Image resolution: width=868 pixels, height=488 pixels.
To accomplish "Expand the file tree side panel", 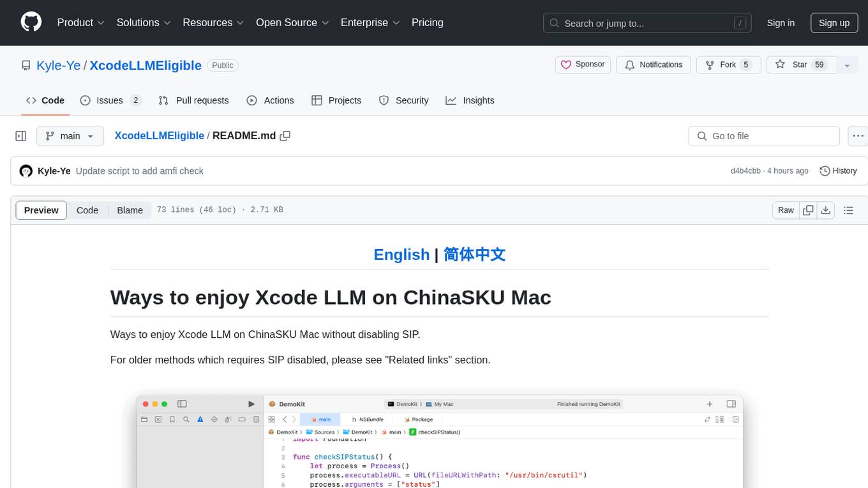I will coord(21,136).
